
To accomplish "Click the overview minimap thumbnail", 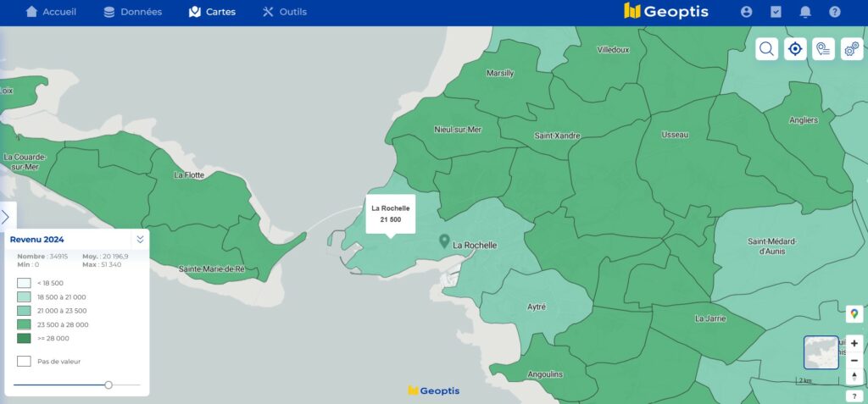I will pos(821,352).
